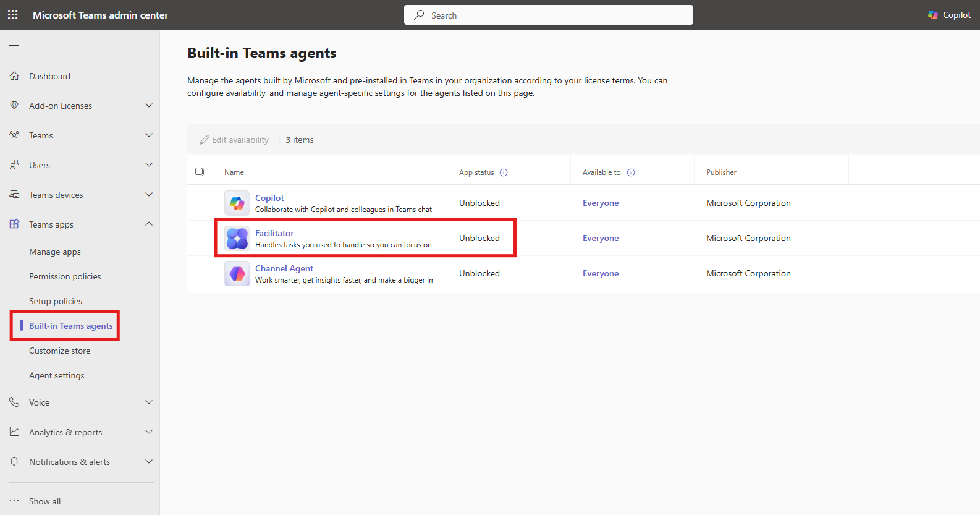Image resolution: width=980 pixels, height=515 pixels.
Task: Click the Copilot logo in top bar
Action: 933,15
